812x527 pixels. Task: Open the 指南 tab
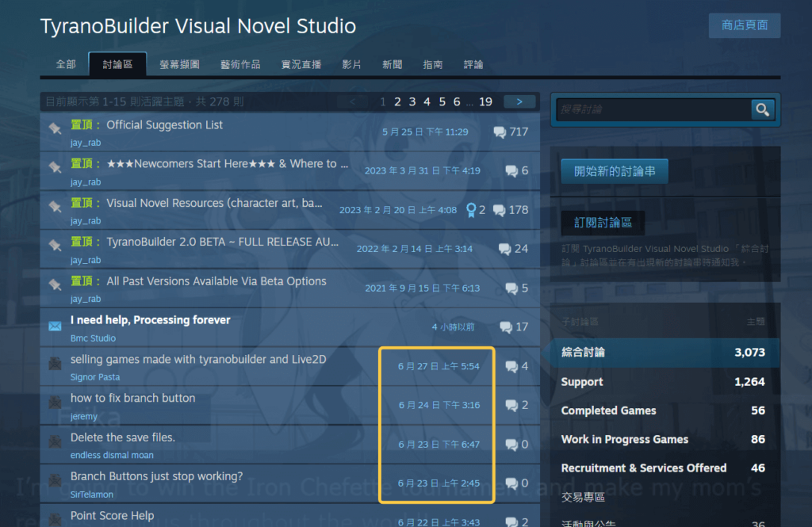[x=432, y=65]
